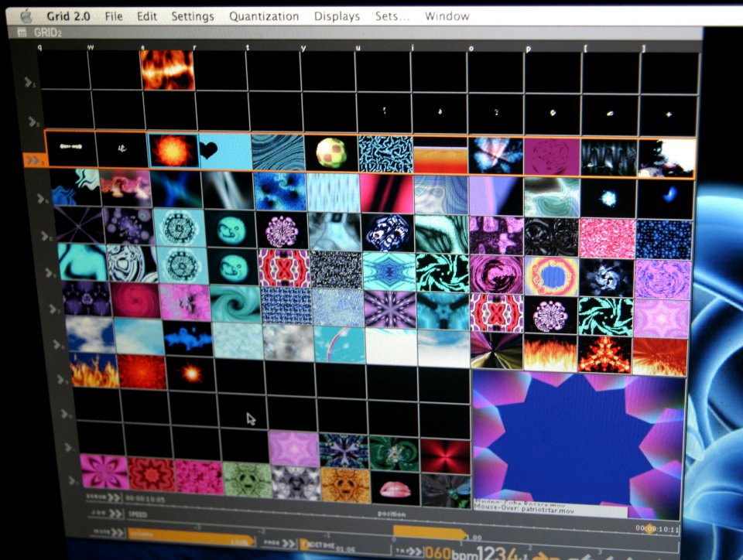Trigger the green checkered ball clip

tap(330, 152)
